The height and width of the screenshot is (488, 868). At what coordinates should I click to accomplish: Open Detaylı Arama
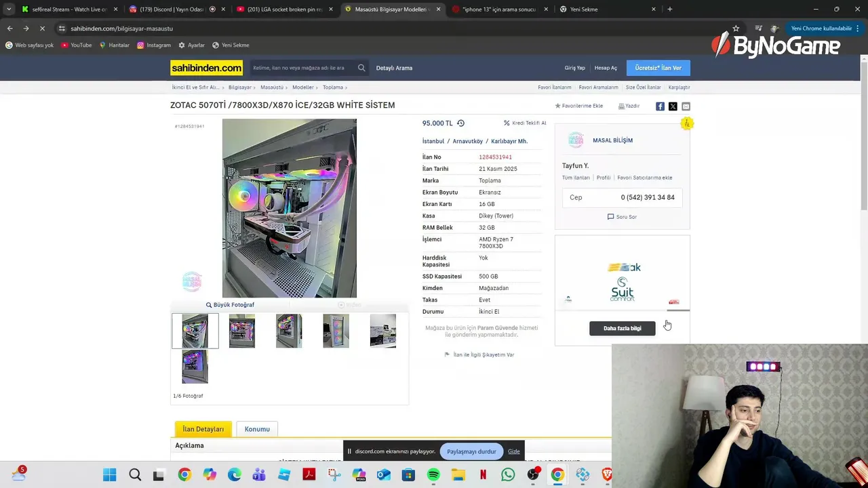[394, 68]
